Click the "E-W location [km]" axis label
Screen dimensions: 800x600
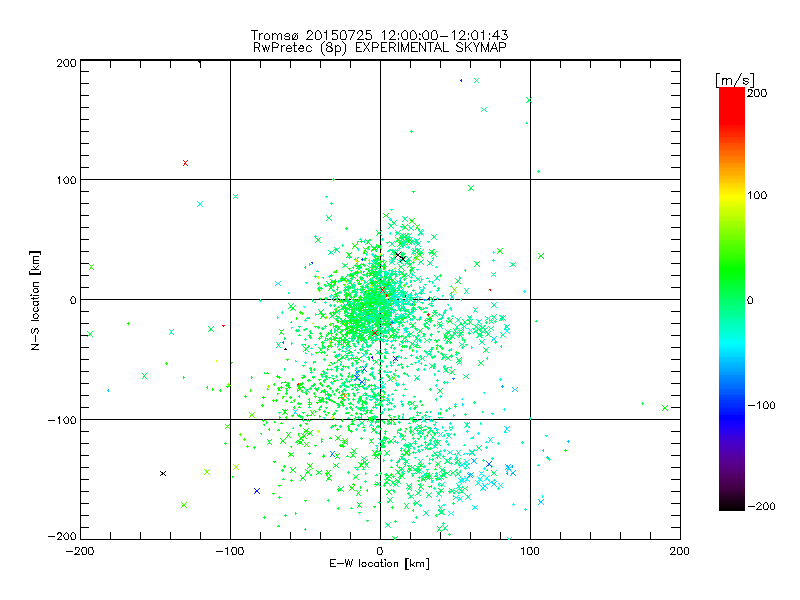(x=379, y=563)
